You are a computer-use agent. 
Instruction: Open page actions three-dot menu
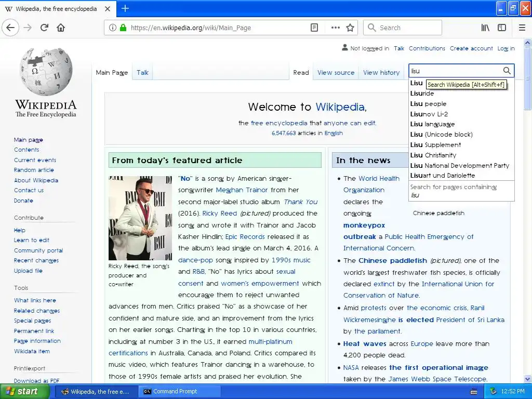pos(335,28)
